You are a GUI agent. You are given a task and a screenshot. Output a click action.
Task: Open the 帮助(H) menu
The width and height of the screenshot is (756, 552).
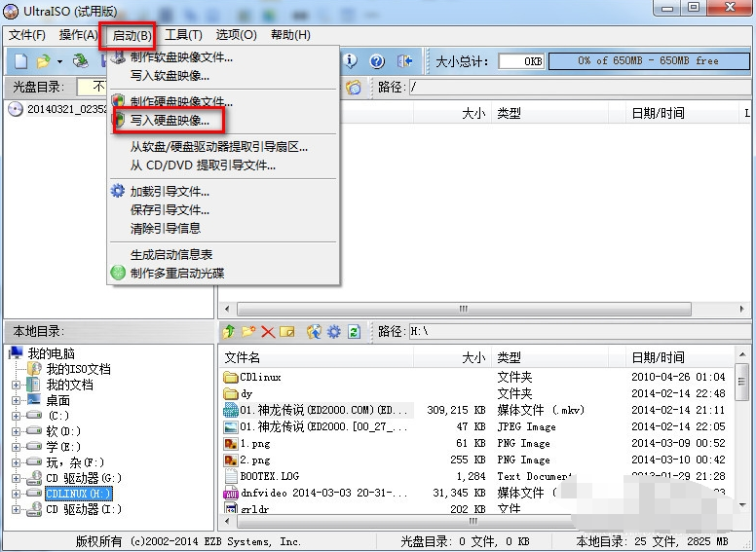(x=290, y=35)
